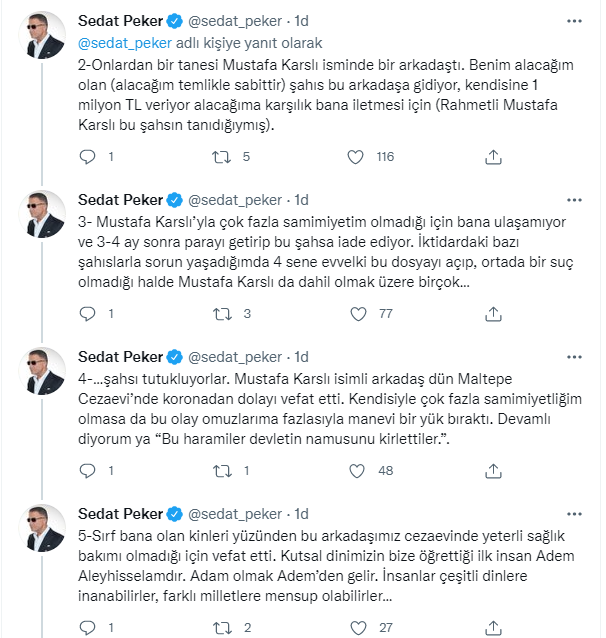
Task: Like the tweet with 27 likes
Action: [x=358, y=628]
